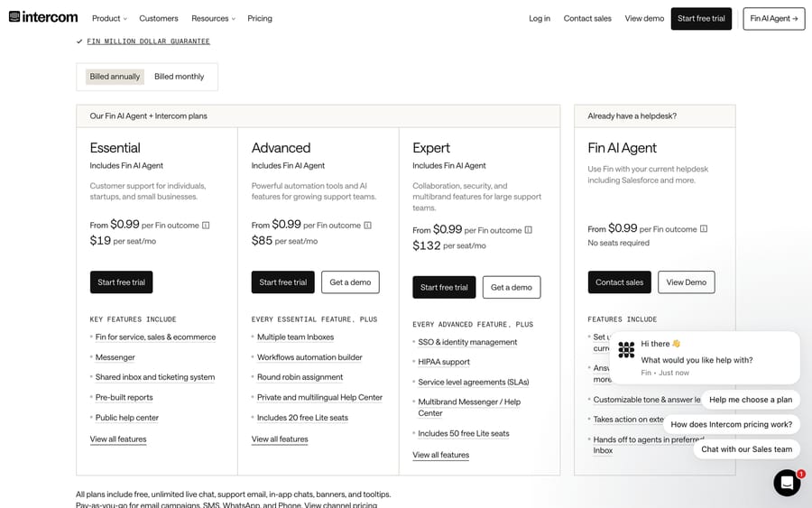Click 'Pre-built reports' feature

[x=124, y=397]
